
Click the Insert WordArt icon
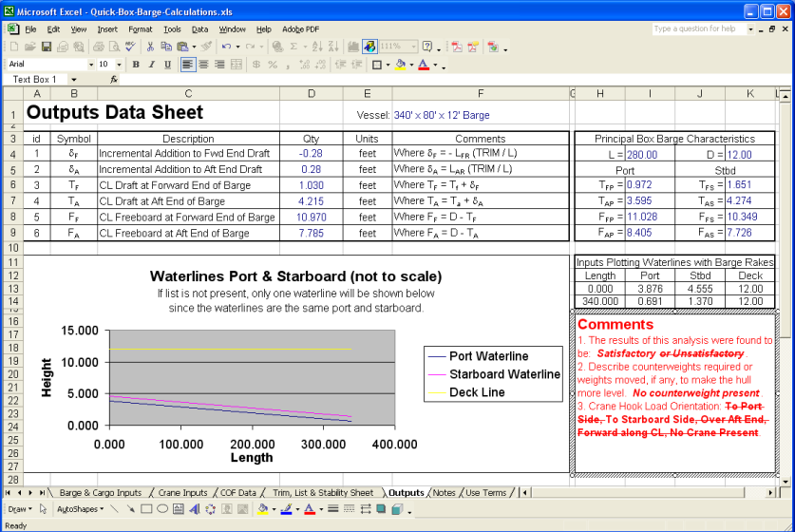pyautogui.click(x=194, y=509)
